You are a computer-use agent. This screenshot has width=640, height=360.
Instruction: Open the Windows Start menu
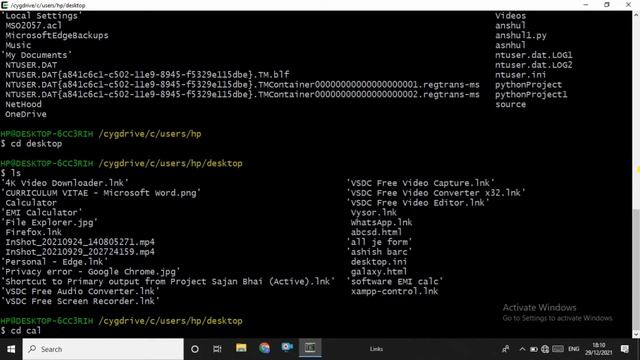coord(11,349)
